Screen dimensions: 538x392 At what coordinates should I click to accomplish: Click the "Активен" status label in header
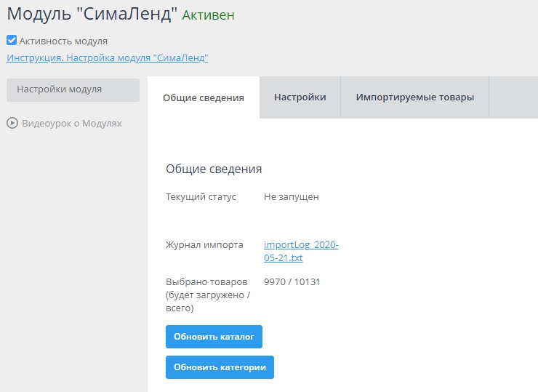click(x=208, y=15)
